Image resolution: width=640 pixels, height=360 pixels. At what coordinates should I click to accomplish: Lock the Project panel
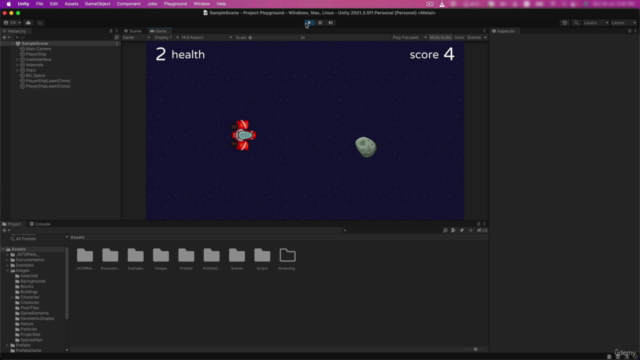(x=478, y=224)
